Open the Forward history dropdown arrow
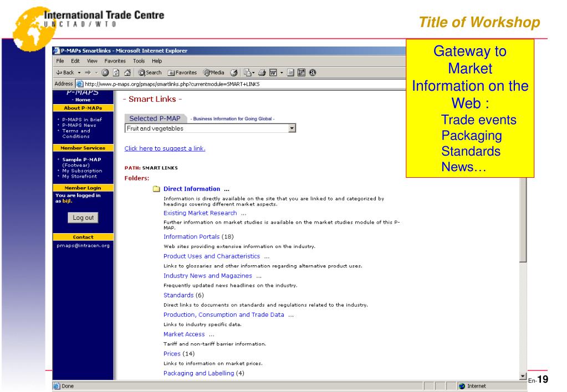 pos(96,73)
